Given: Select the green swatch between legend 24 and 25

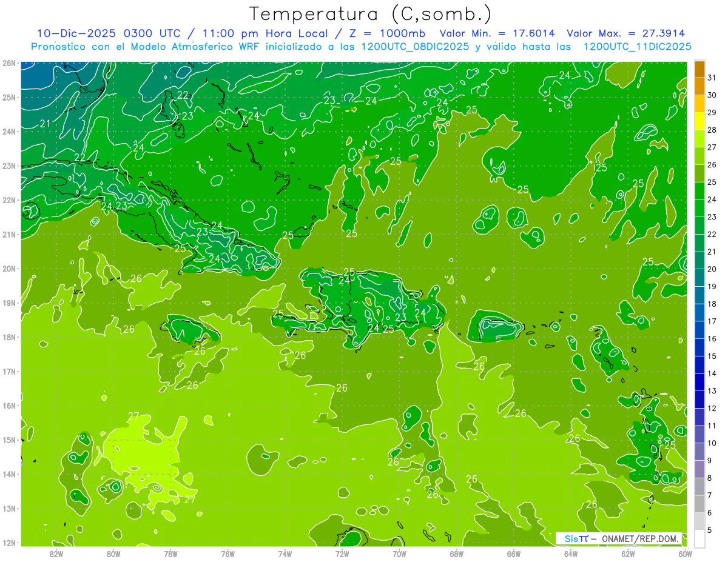Looking at the screenshot, I should coord(699,191).
